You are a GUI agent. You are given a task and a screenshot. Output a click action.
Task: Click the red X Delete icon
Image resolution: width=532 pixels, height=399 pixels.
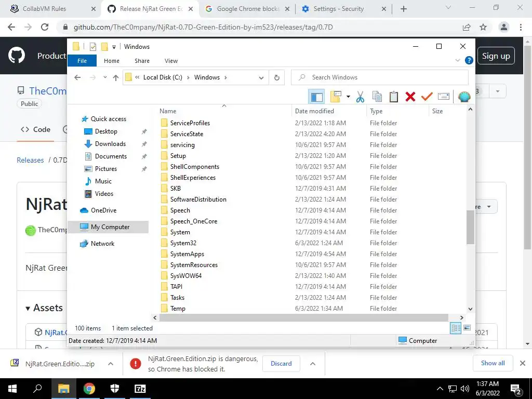tap(410, 97)
